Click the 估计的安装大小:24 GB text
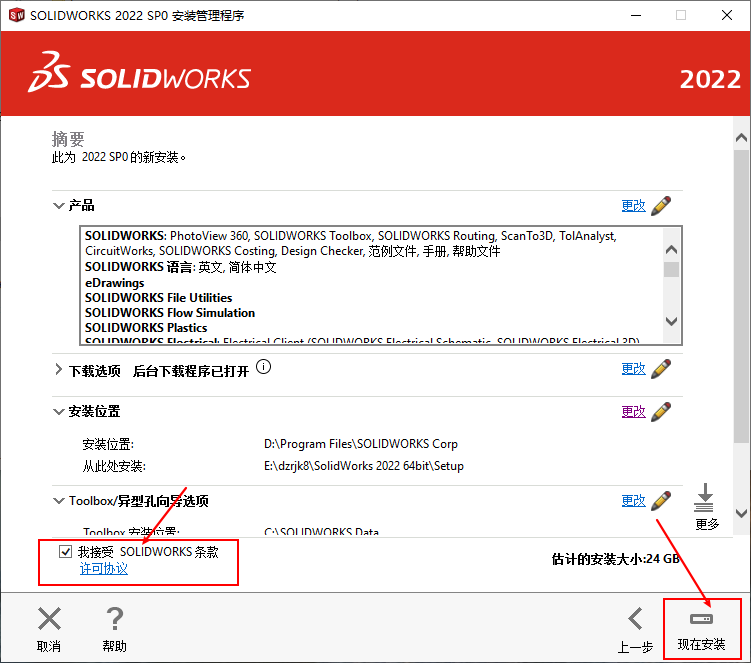This screenshot has width=751, height=663. [x=616, y=559]
